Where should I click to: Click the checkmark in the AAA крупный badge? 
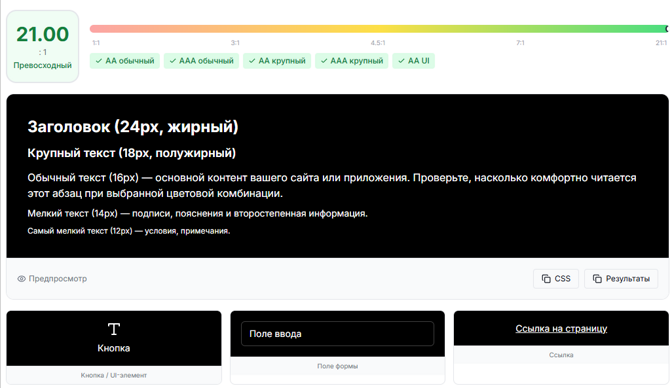coord(324,61)
